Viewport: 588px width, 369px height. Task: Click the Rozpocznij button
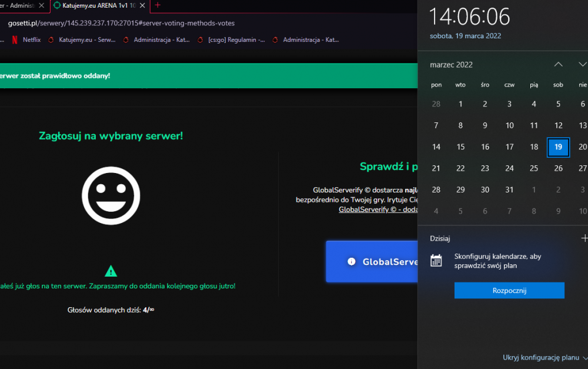(x=509, y=291)
